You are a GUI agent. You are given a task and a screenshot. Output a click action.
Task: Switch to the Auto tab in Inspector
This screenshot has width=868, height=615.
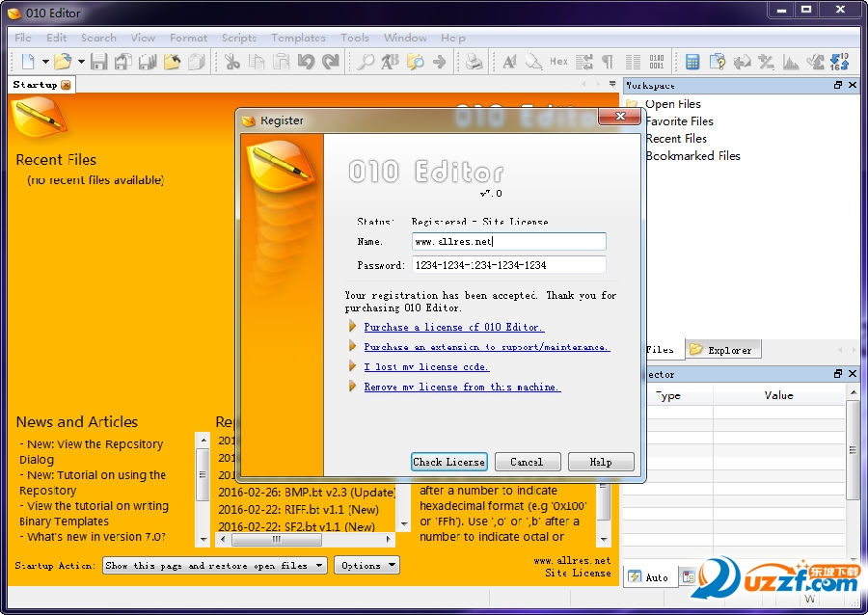(x=649, y=577)
